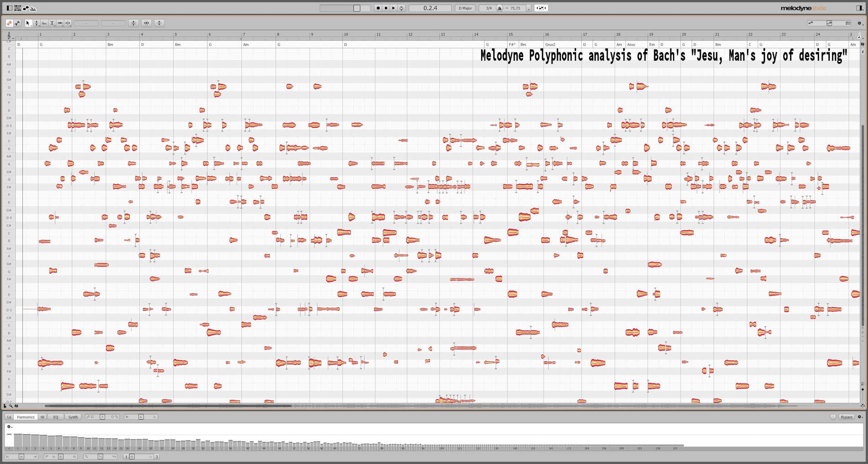
Task: Click the expand triangle at bottom-left of editor
Action: pyautogui.click(x=5, y=405)
